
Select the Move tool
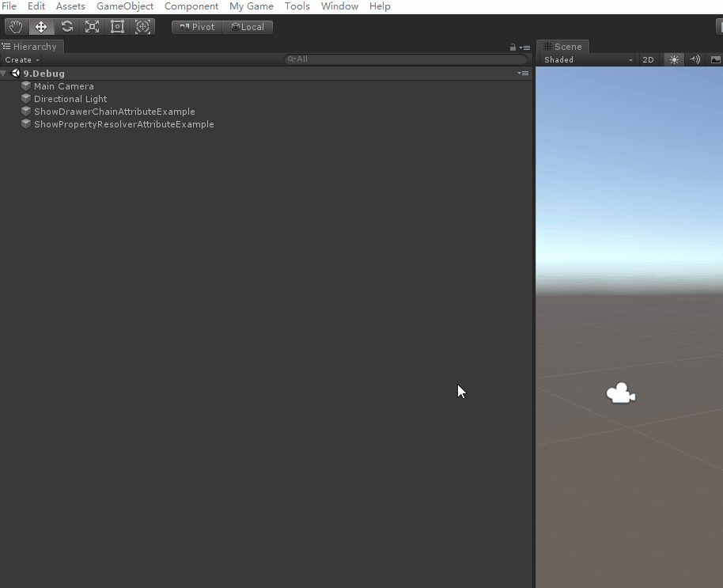click(x=41, y=27)
